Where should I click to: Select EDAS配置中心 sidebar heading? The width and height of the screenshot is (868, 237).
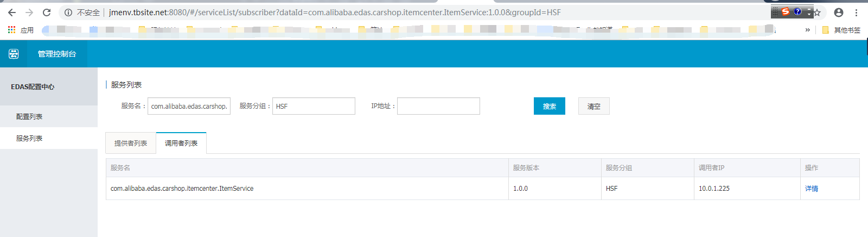pyautogui.click(x=33, y=87)
